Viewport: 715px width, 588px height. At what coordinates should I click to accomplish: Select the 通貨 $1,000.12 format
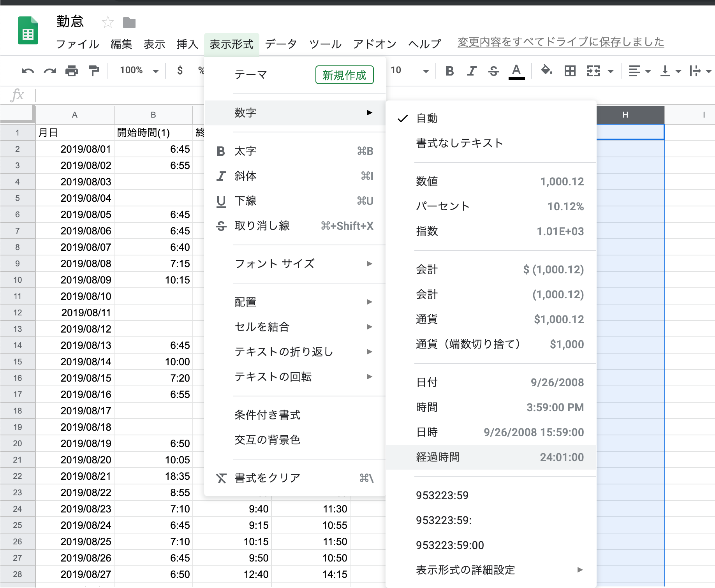[x=491, y=319]
